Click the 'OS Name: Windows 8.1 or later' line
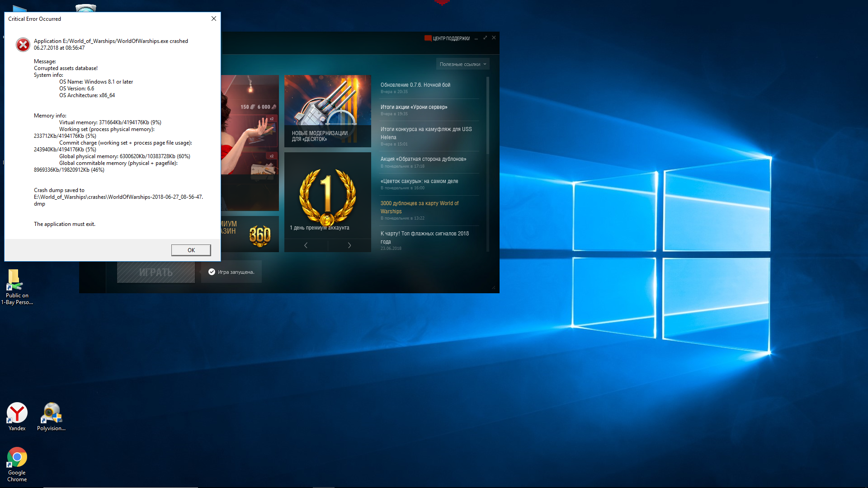Viewport: 868px width, 488px height. [96, 82]
